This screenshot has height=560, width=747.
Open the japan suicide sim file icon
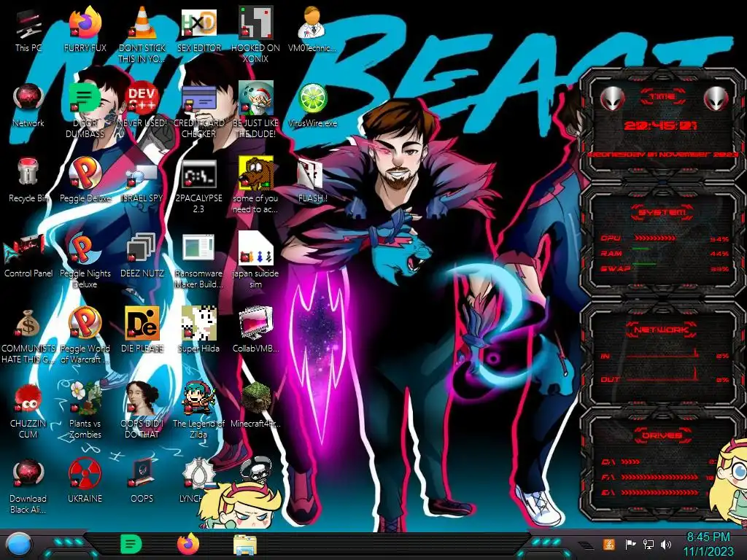(x=255, y=249)
